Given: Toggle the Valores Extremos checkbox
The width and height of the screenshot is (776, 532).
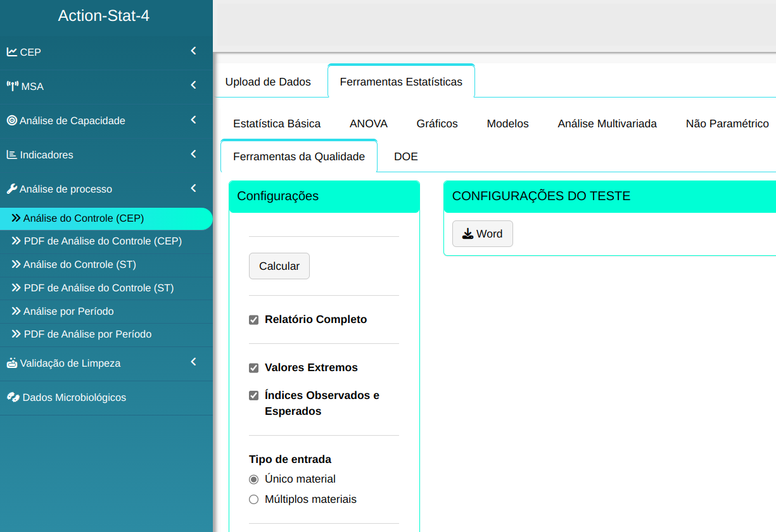Looking at the screenshot, I should tap(254, 368).
